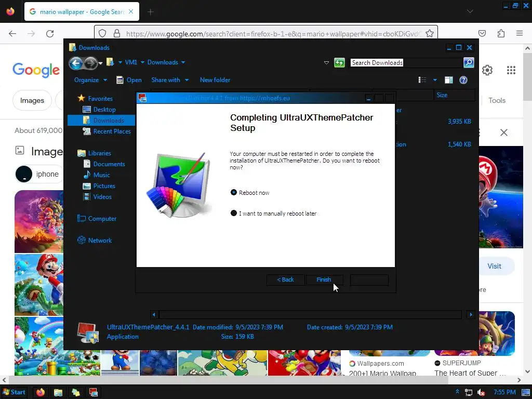The image size is (532, 399).
Task: Click the Google logo
Action: click(x=36, y=70)
